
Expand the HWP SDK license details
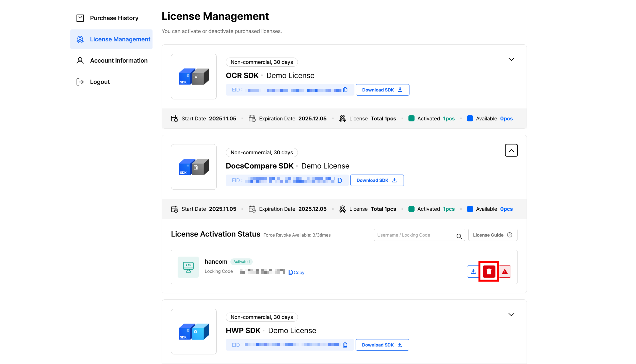click(511, 315)
